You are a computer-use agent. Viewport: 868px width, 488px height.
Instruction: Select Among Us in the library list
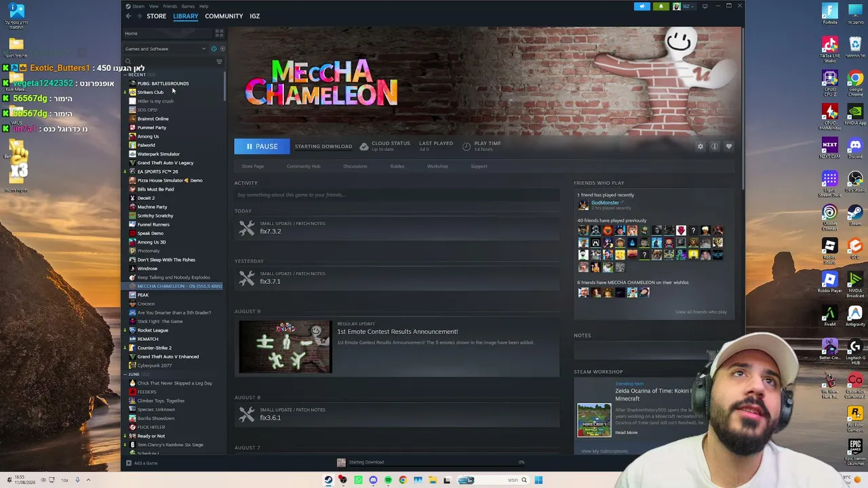(x=148, y=136)
